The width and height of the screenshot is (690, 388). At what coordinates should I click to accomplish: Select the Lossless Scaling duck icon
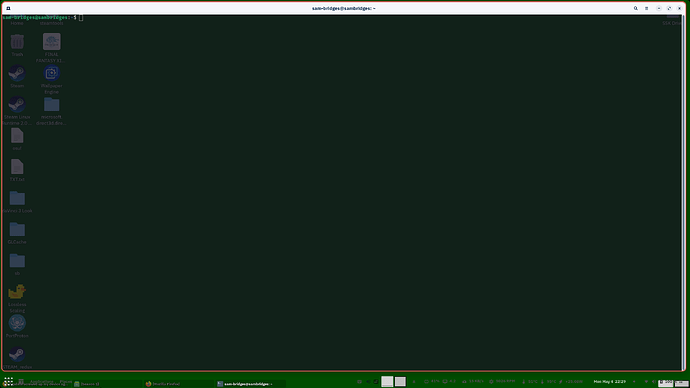coord(17,298)
